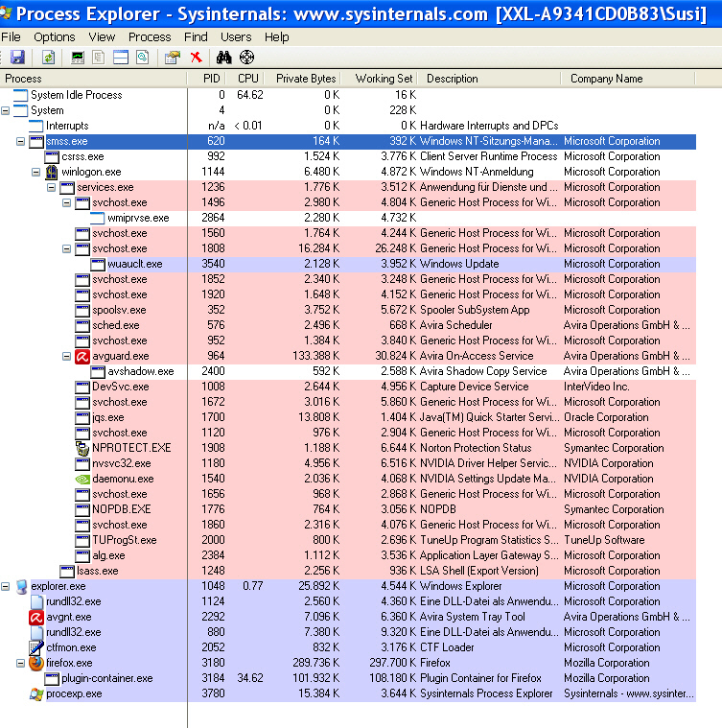Select the NOPDB.EXE process
The height and width of the screenshot is (728, 722).
tap(348, 509)
